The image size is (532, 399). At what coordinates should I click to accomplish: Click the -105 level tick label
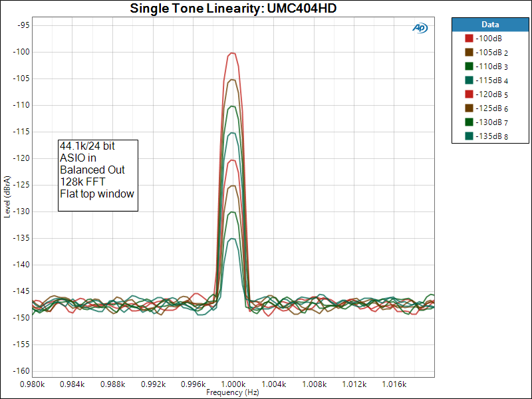21,78
